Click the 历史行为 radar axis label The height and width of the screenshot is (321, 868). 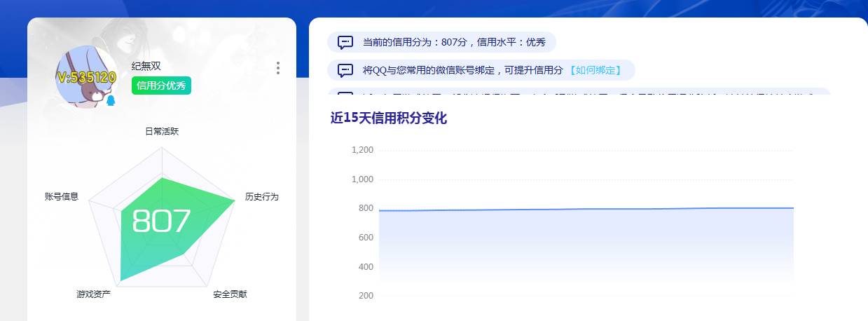coord(262,197)
